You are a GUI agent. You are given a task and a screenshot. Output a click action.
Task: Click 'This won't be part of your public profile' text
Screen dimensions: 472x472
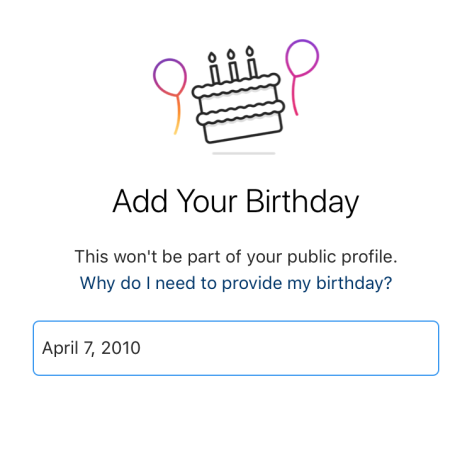[x=236, y=257]
